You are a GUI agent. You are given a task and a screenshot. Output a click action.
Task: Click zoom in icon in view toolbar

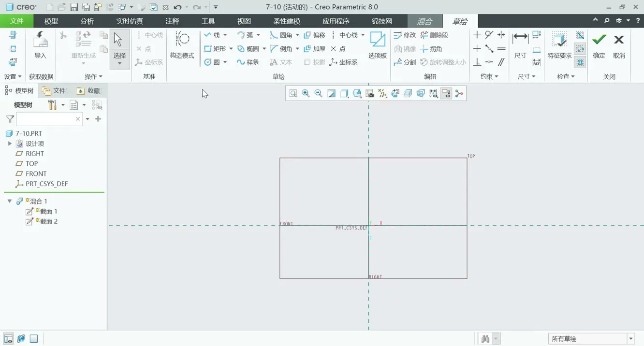pyautogui.click(x=306, y=94)
